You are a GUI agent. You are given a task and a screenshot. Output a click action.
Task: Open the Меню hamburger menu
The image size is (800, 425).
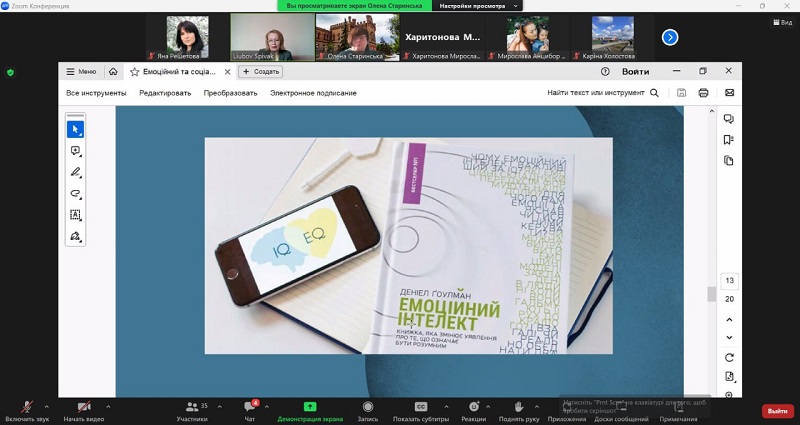tap(82, 72)
